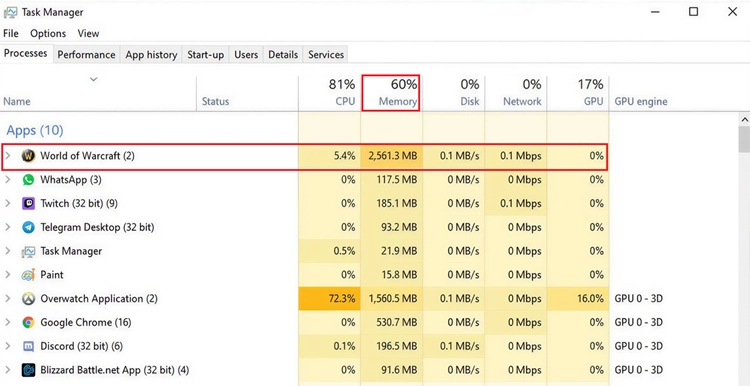Click Battle.net's 91.6 MB memory cell
Screen dimensions: 750x386
pyautogui.click(x=391, y=370)
